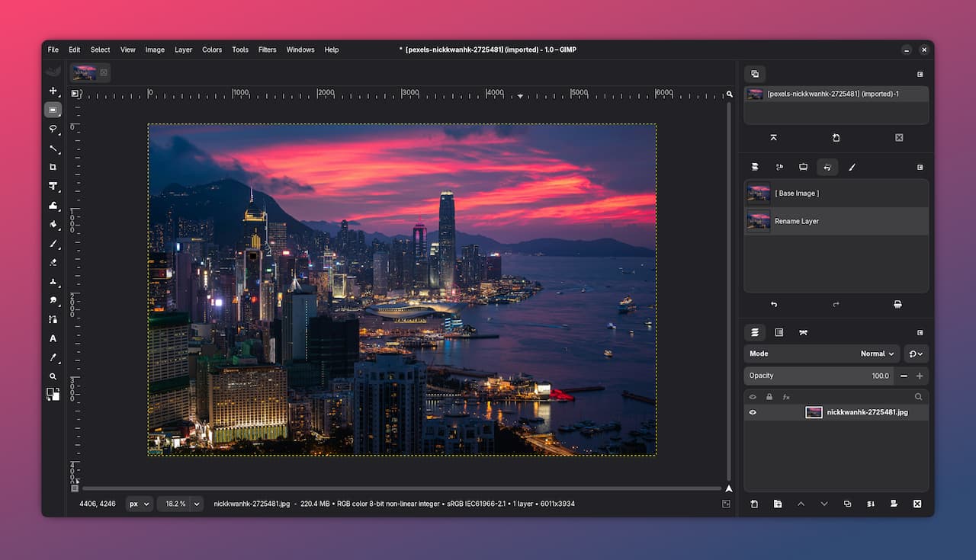Open the Filters menu

click(267, 50)
